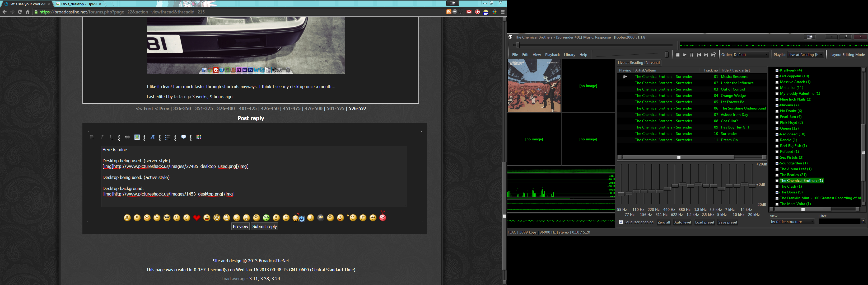This screenshot has height=285, width=868.
Task: Click the insert link chain icon
Action: [127, 137]
